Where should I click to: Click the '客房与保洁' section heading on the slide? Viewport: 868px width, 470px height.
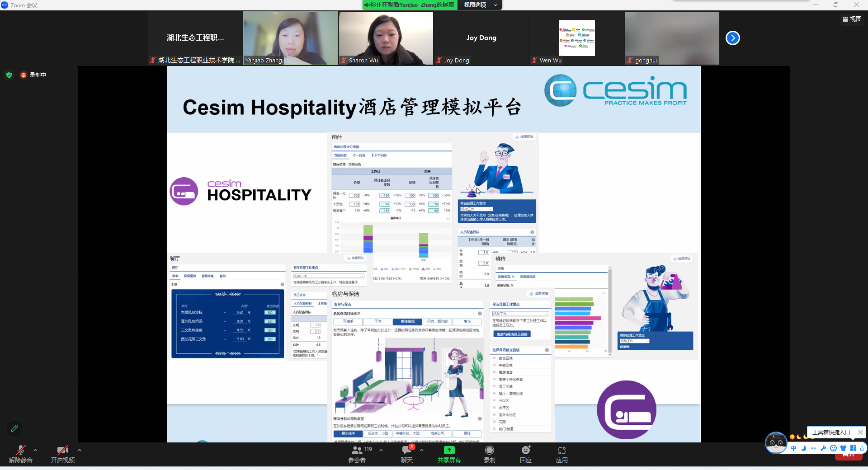click(346, 294)
